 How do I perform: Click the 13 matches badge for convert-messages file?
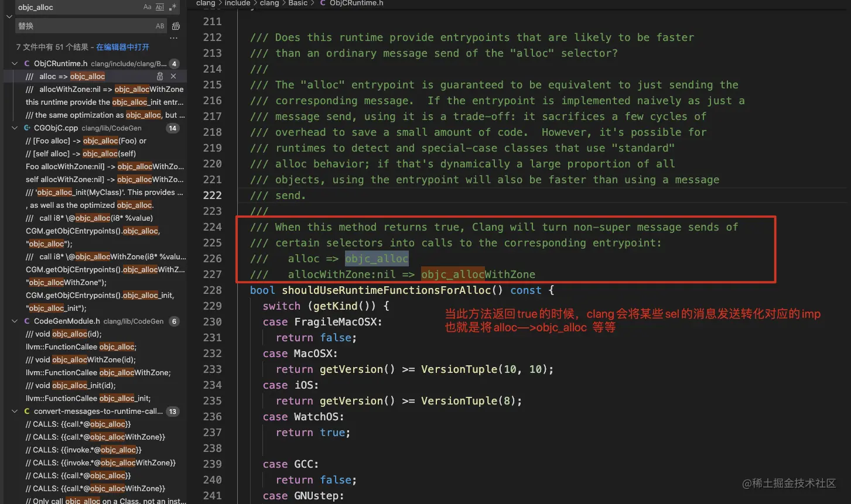pos(172,412)
